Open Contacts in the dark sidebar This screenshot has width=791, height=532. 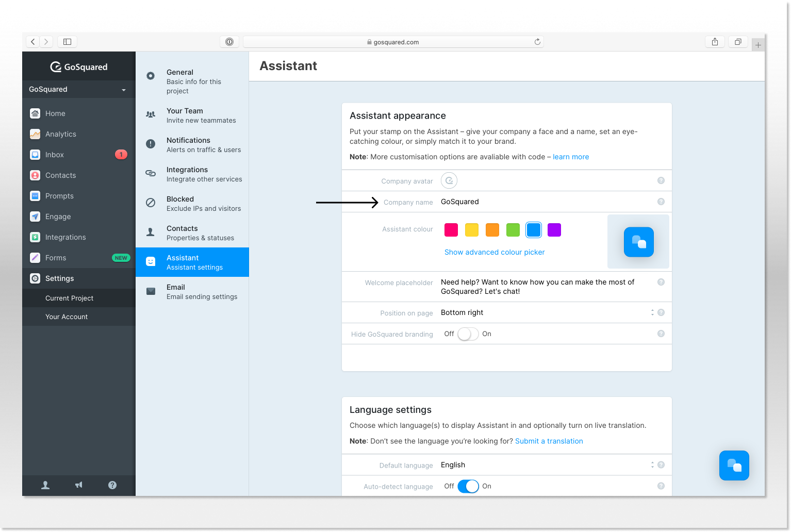(x=78, y=175)
